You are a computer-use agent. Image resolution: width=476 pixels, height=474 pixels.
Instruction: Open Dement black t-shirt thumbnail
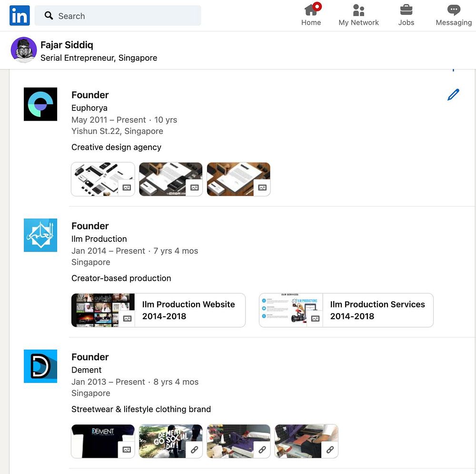click(x=103, y=441)
